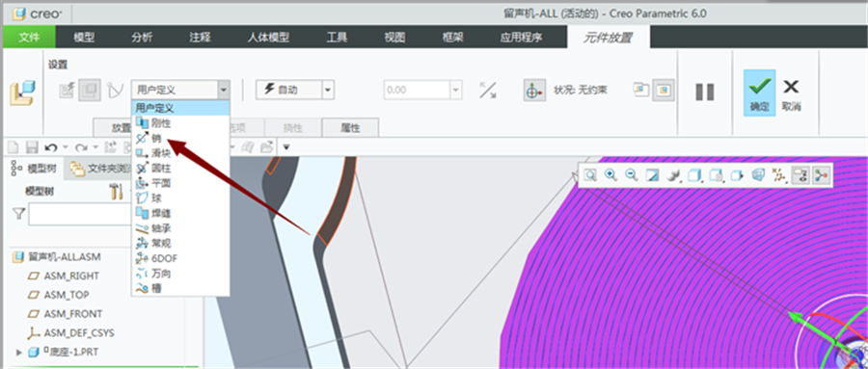Open the 文件 menu tab
Image resolution: width=868 pixels, height=369 pixels.
[29, 37]
